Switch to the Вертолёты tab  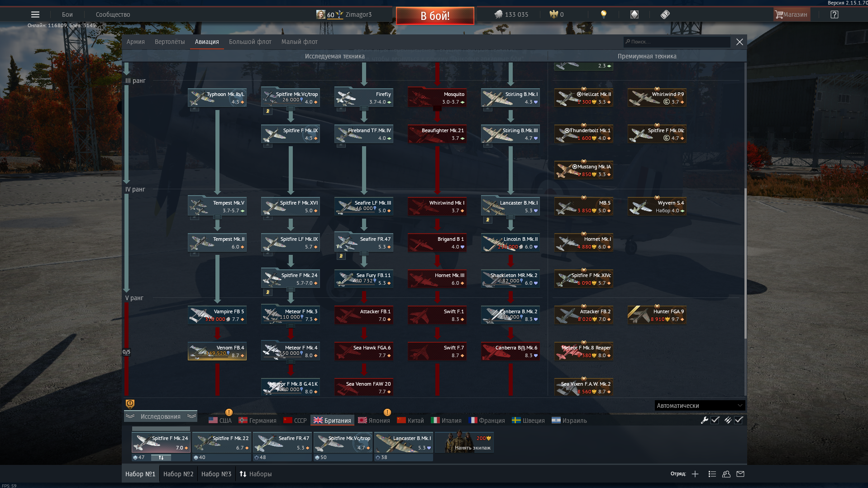point(170,42)
